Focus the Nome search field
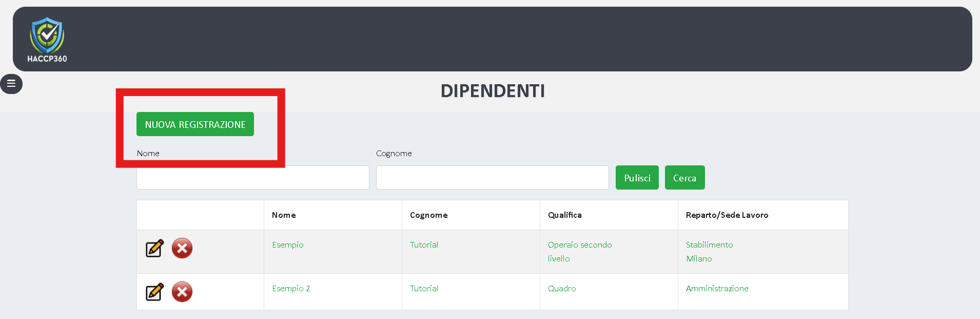 point(252,178)
